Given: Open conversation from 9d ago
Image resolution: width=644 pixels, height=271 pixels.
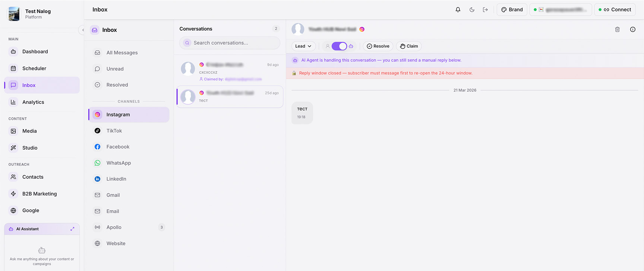Looking at the screenshot, I should [230, 71].
